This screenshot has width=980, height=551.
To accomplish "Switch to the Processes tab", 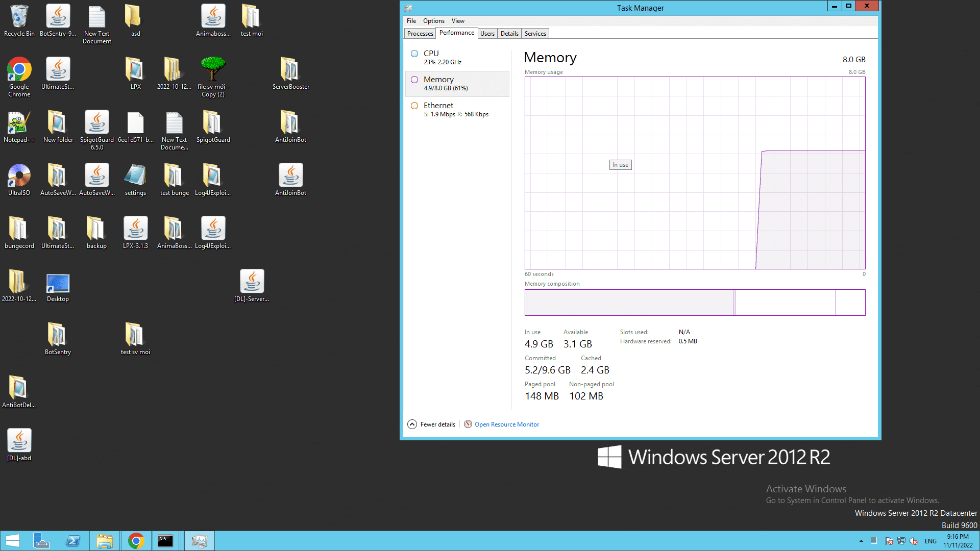I will [x=420, y=34].
